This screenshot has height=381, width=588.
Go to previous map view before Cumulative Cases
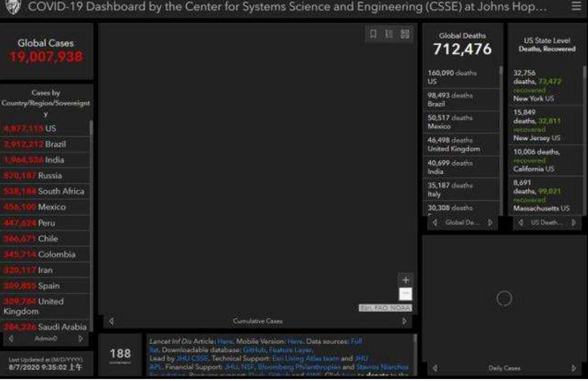pos(111,321)
